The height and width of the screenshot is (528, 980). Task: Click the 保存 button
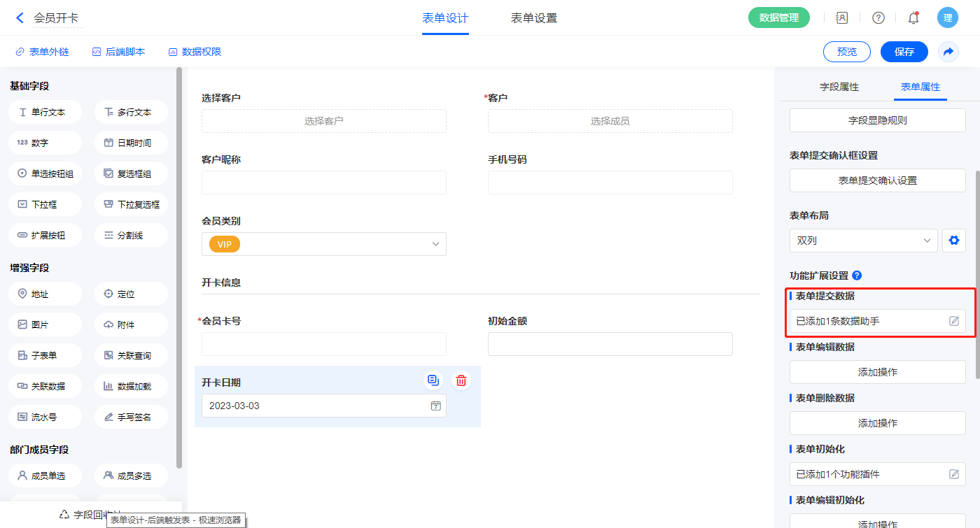coord(904,52)
